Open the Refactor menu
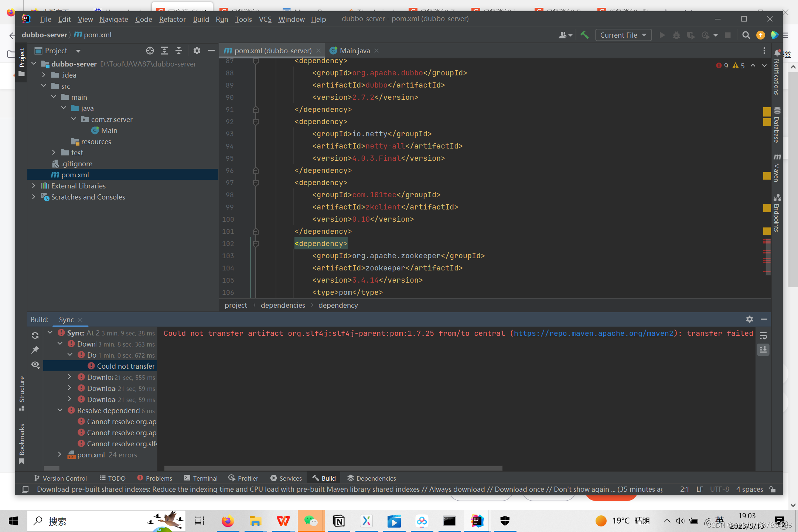798x532 pixels. (172, 19)
